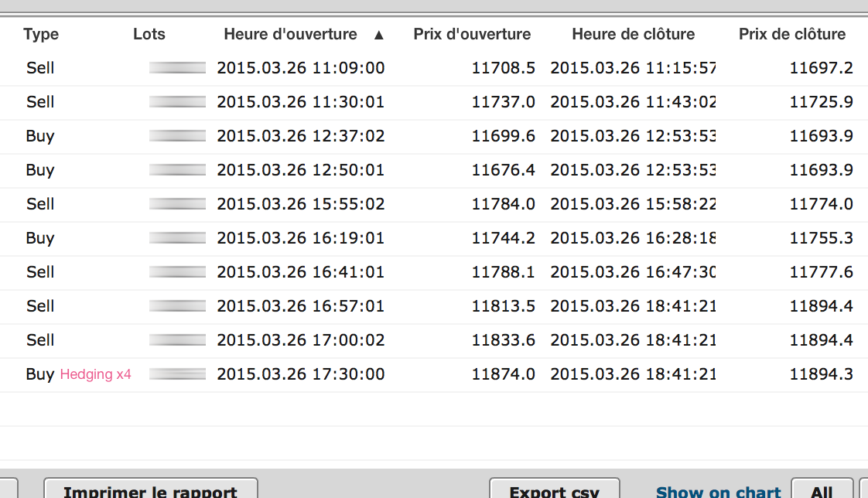This screenshot has width=868, height=498.
Task: Click the blurred Lots value for the 11:30:01 trade
Action: [x=178, y=102]
